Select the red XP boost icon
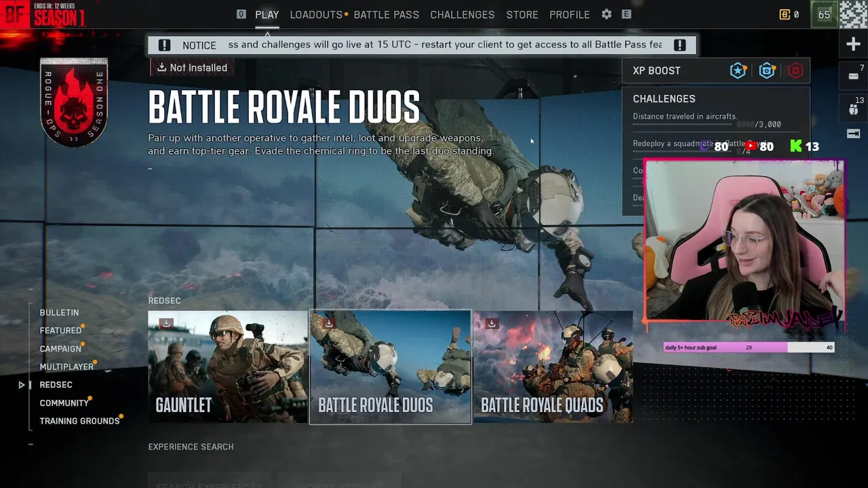This screenshot has width=868, height=488. pos(795,70)
